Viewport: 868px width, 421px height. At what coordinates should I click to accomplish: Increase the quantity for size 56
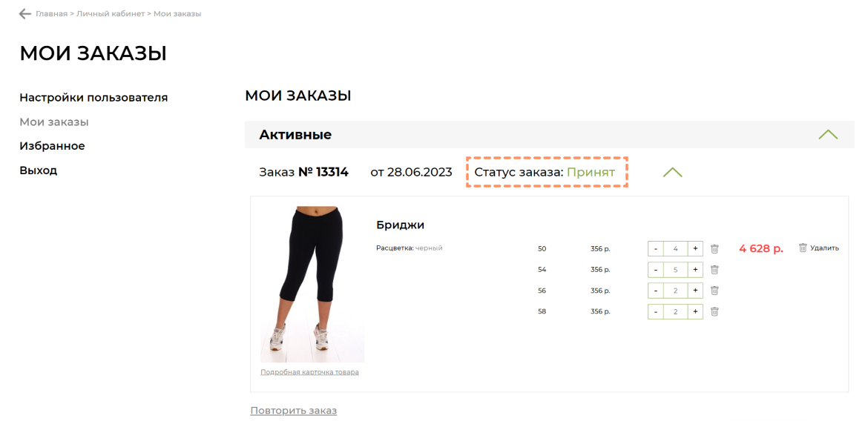click(695, 291)
